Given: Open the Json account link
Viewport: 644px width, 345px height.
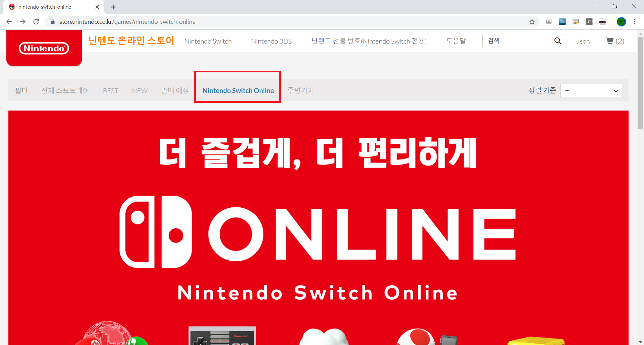Looking at the screenshot, I should pyautogui.click(x=583, y=41).
